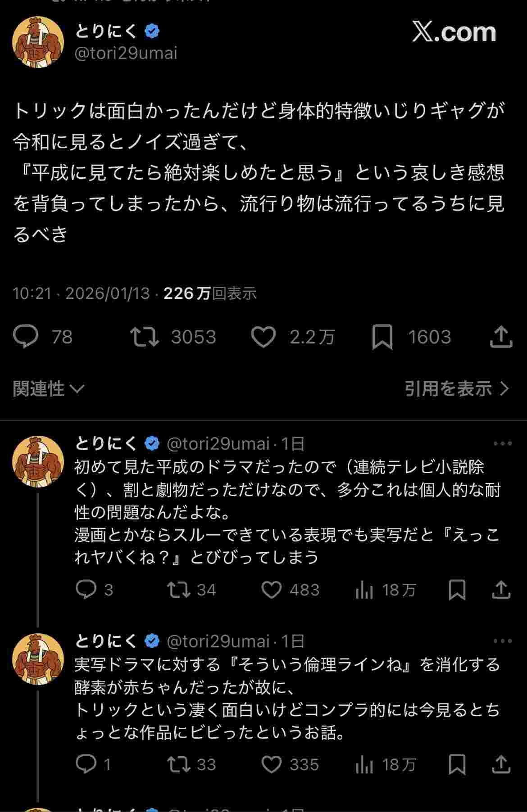Like the first reply with 483 likes

coord(272,590)
